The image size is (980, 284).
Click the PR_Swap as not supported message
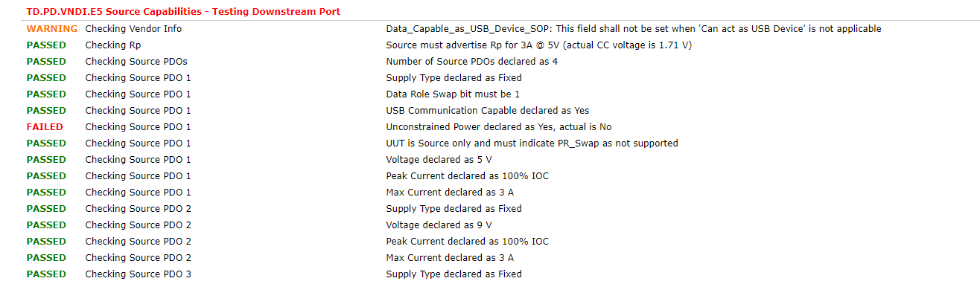coord(532,143)
